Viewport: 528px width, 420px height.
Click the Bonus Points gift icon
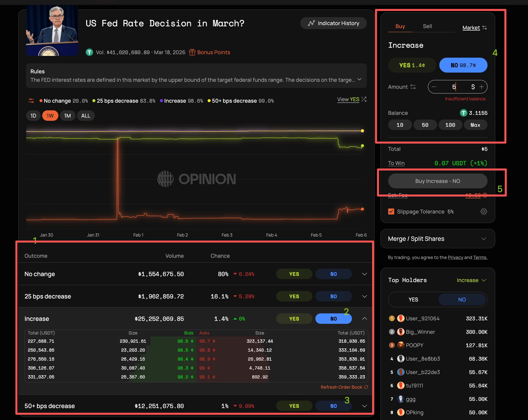coord(192,52)
